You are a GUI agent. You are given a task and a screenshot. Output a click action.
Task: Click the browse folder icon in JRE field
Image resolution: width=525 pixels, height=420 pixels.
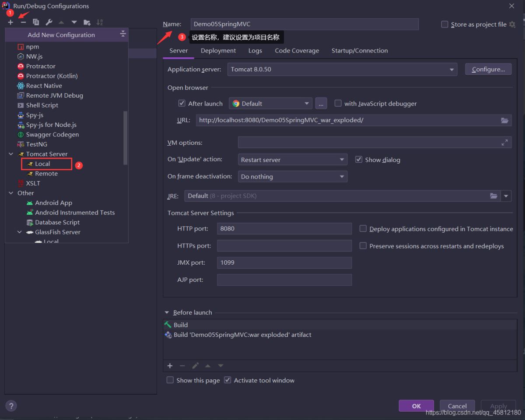493,196
